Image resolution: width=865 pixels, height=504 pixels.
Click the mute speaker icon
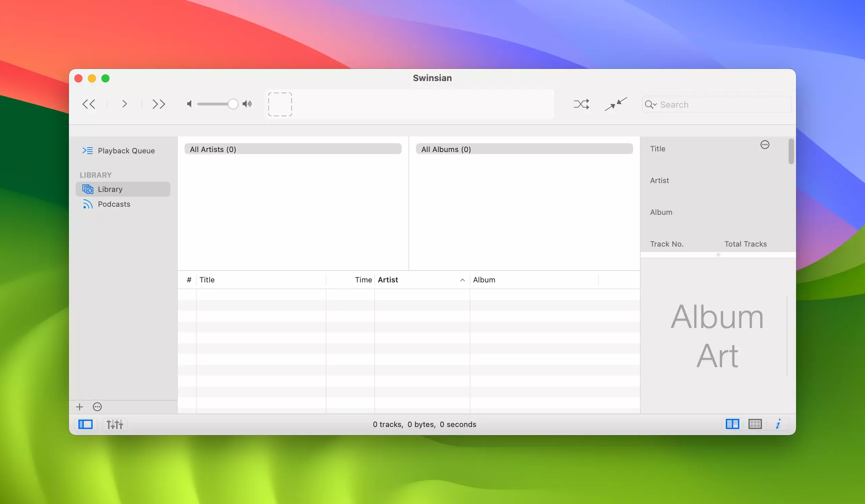pos(189,104)
